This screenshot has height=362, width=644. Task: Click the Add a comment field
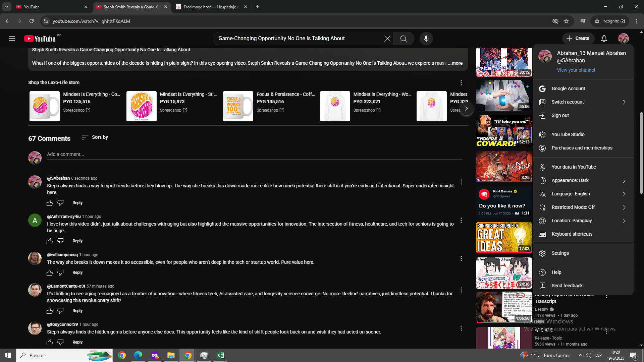(255, 154)
